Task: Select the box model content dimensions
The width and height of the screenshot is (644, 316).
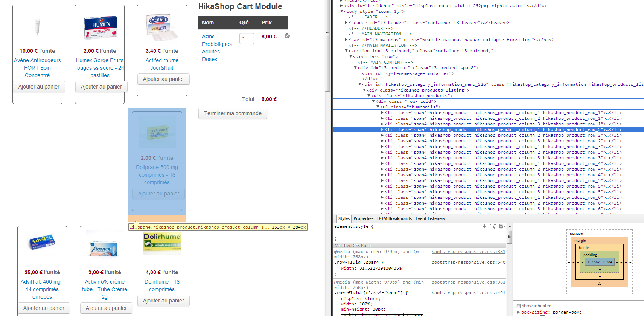Action: click(x=600, y=262)
